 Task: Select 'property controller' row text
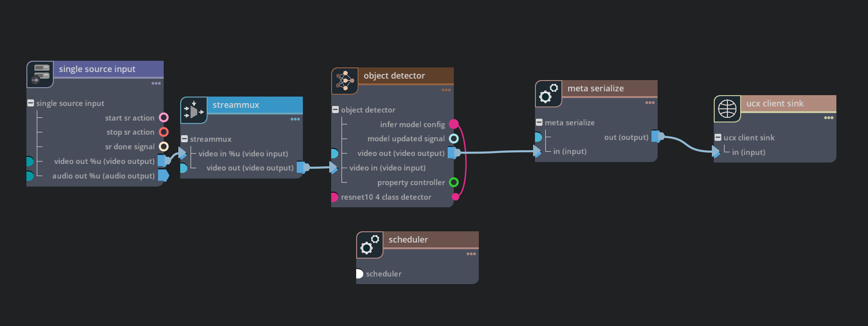click(411, 182)
